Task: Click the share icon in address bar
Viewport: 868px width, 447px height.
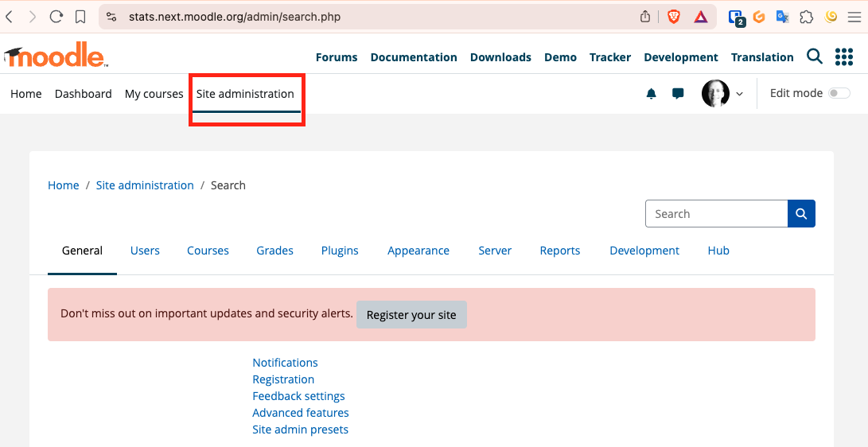Action: coord(645,17)
